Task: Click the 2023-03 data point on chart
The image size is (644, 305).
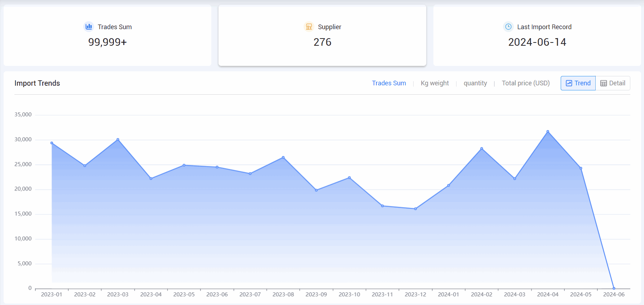Action: [118, 139]
